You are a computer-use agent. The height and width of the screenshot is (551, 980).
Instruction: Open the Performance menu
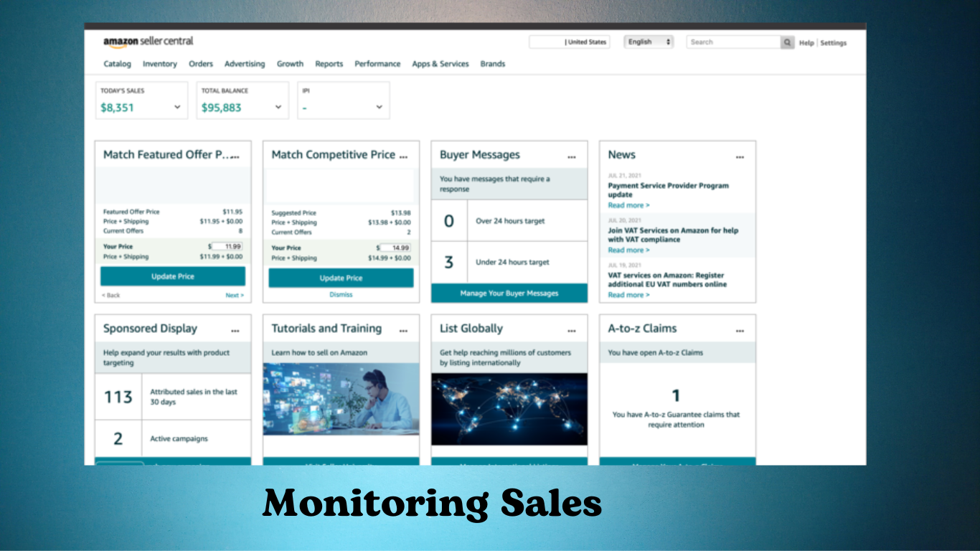point(377,64)
